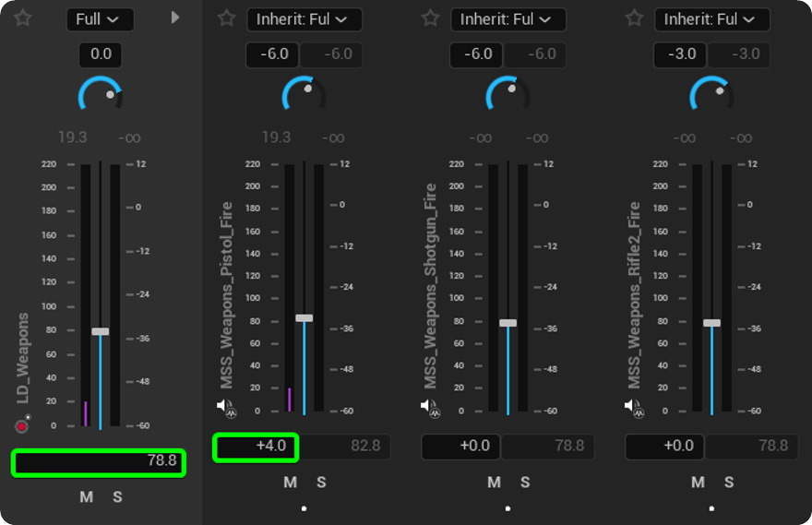This screenshot has width=812, height=525.
Task: Star the MSS_Weapons_Rifle2_Fire strip
Action: pyautogui.click(x=635, y=18)
